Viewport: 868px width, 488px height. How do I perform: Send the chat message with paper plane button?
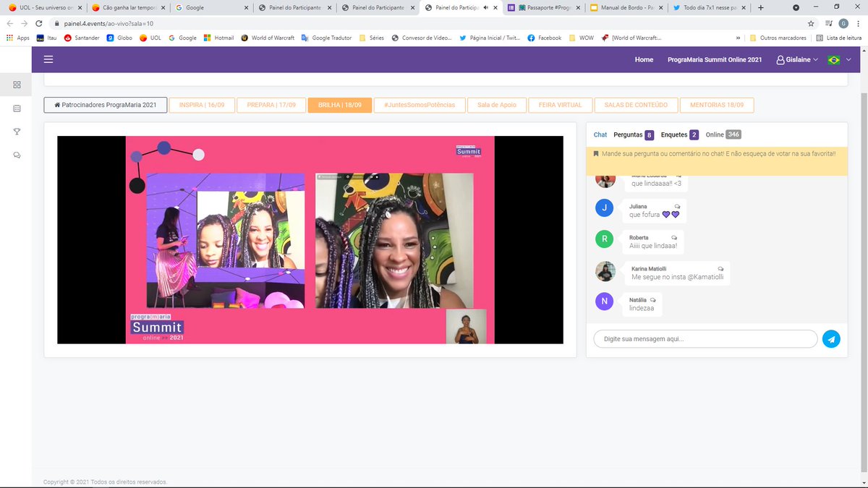tap(831, 339)
